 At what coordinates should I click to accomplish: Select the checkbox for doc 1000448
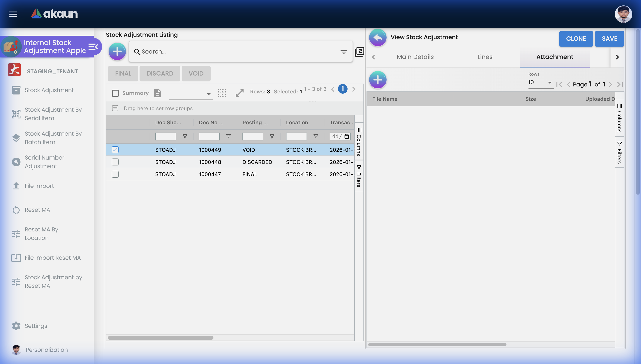(115, 162)
